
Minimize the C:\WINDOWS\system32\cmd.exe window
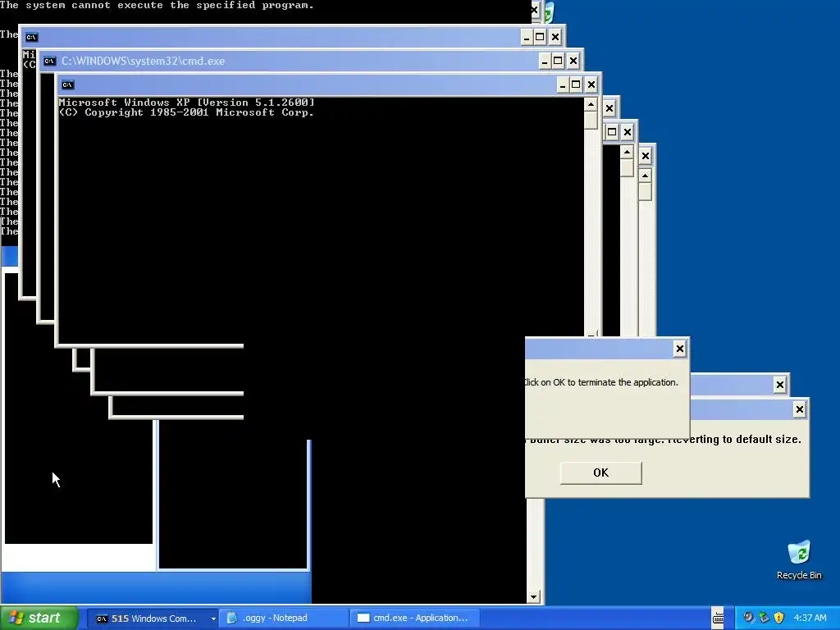tap(545, 61)
